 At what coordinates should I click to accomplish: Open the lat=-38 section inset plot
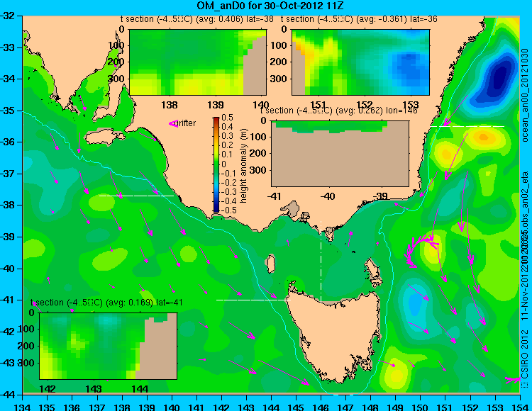[x=198, y=62]
